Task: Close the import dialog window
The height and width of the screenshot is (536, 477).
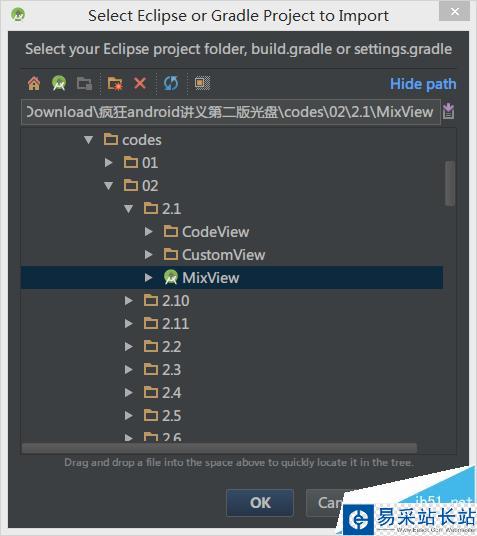Action: [455, 11]
